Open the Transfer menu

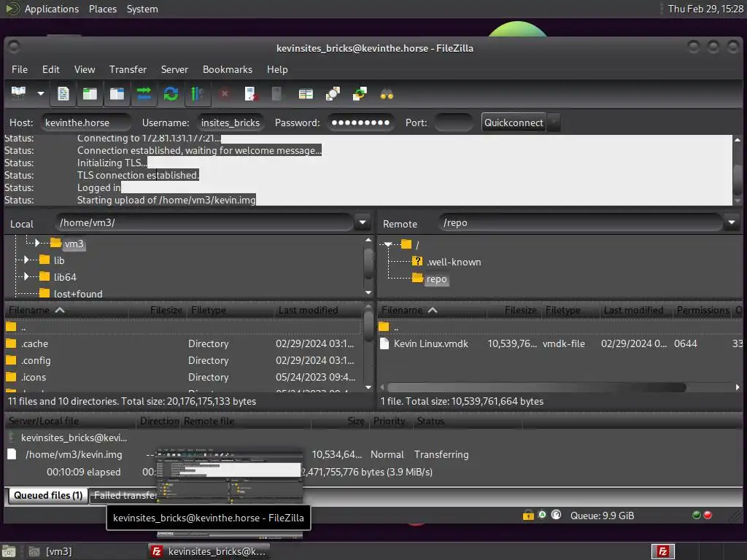128,69
